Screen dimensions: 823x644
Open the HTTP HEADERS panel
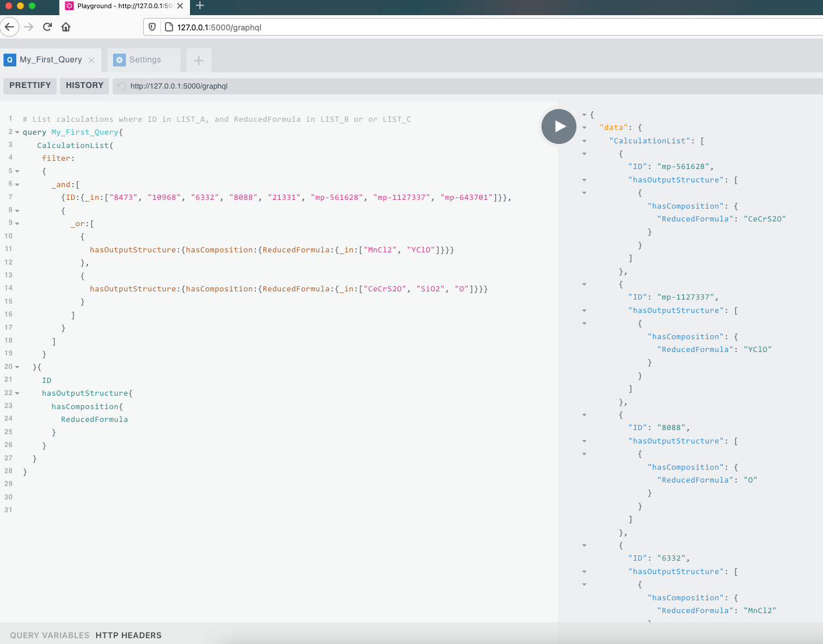128,635
